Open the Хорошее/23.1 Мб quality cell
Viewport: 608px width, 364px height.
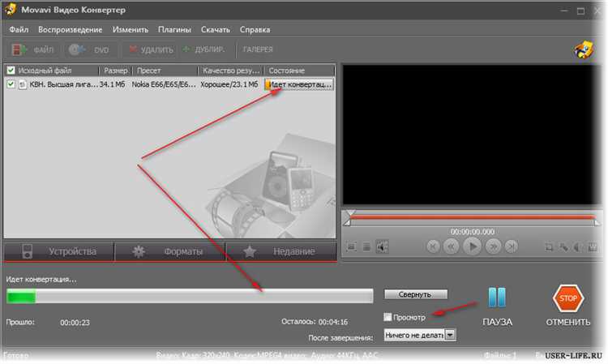coord(229,84)
